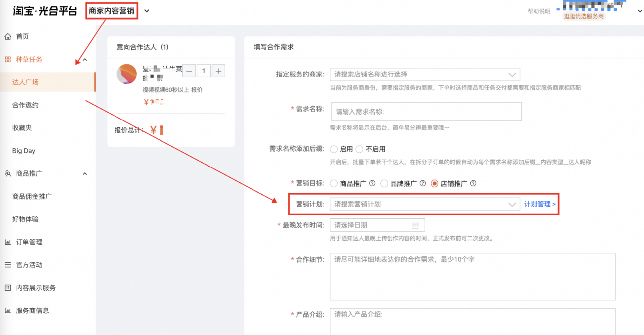644x335 pixels.
Task: Show help for 品牌推广 question icon
Action: tap(423, 183)
